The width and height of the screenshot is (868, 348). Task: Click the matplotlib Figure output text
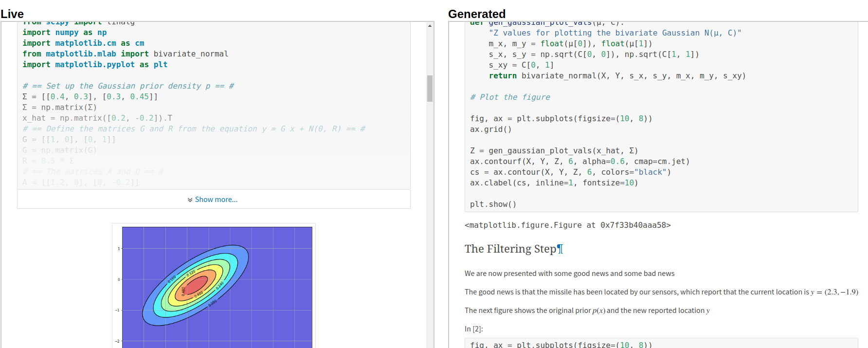[x=568, y=225]
